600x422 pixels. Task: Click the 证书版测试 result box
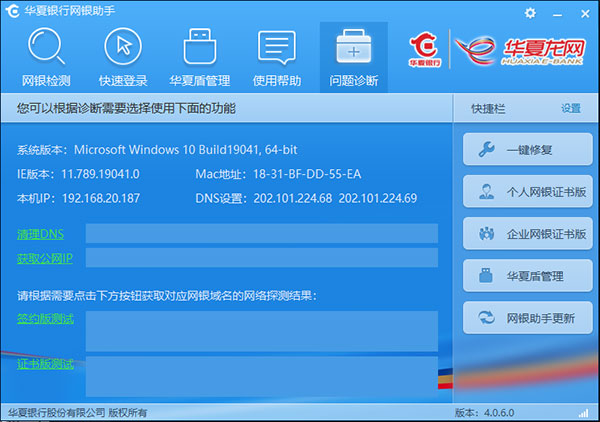click(262, 376)
